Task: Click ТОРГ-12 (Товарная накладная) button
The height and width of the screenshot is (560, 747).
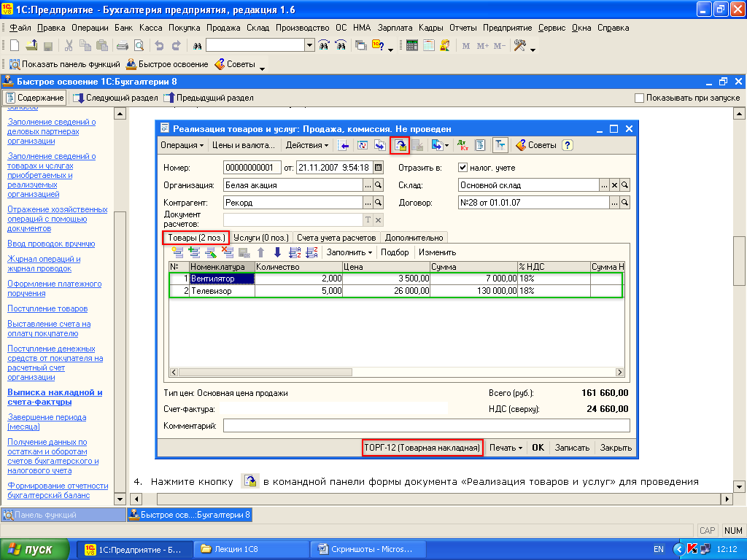Action: (422, 448)
